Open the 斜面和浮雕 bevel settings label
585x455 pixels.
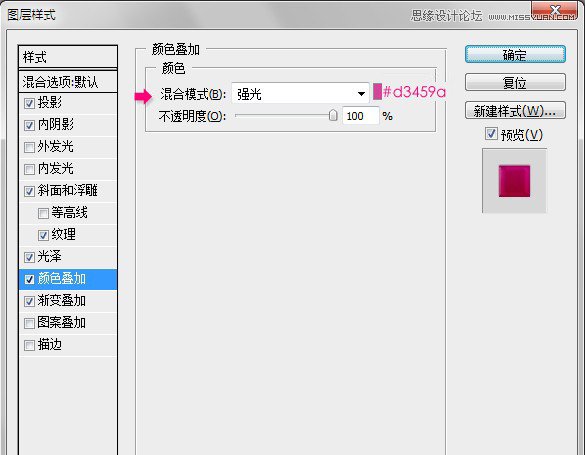68,190
